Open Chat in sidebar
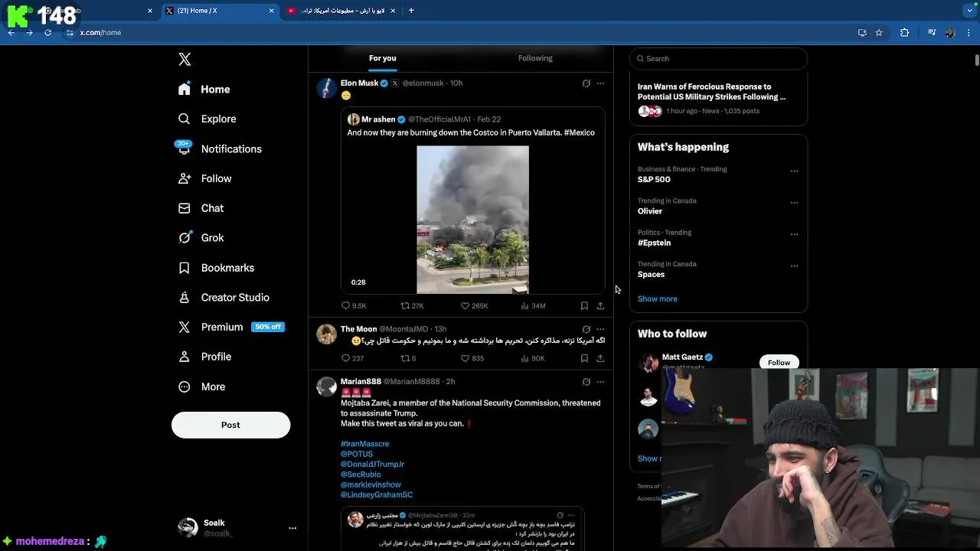Screen dimensions: 980x551 pyautogui.click(x=201, y=208)
